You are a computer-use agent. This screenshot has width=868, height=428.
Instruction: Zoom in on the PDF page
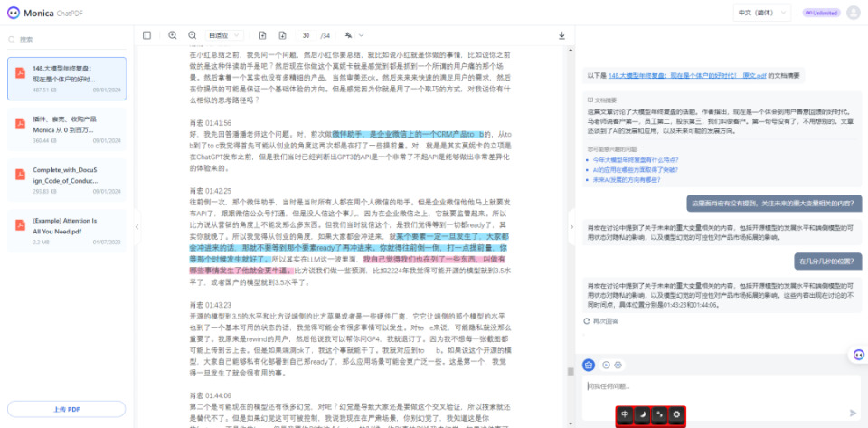coord(172,35)
